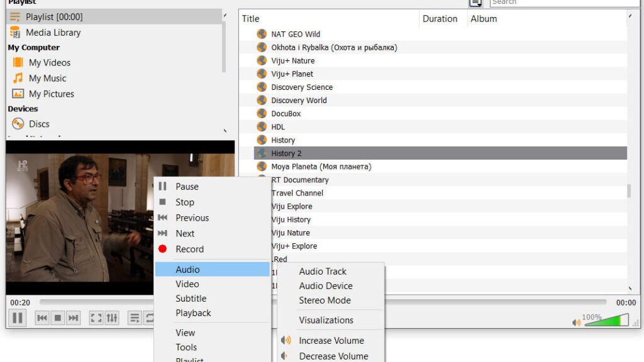The image size is (644, 362).
Task: Choose Previous in context menu
Action: 212,217
